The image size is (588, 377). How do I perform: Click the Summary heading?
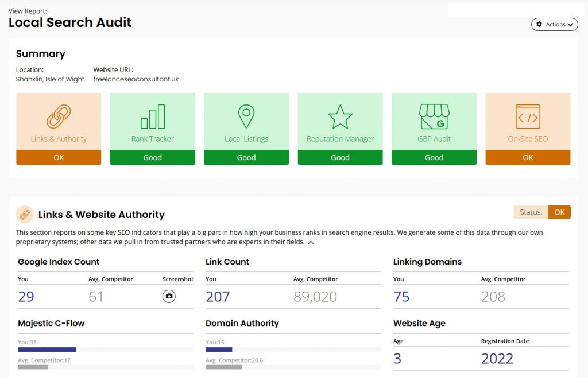point(41,53)
